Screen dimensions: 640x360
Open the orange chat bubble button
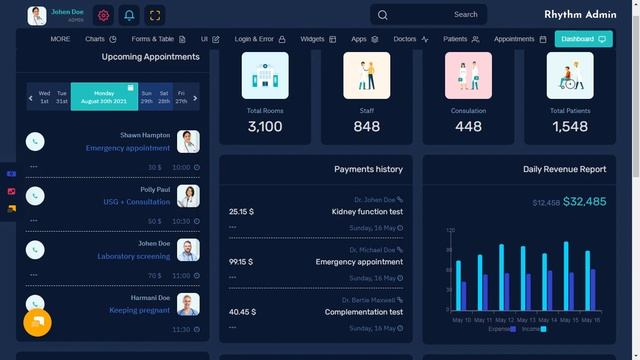[x=37, y=322]
